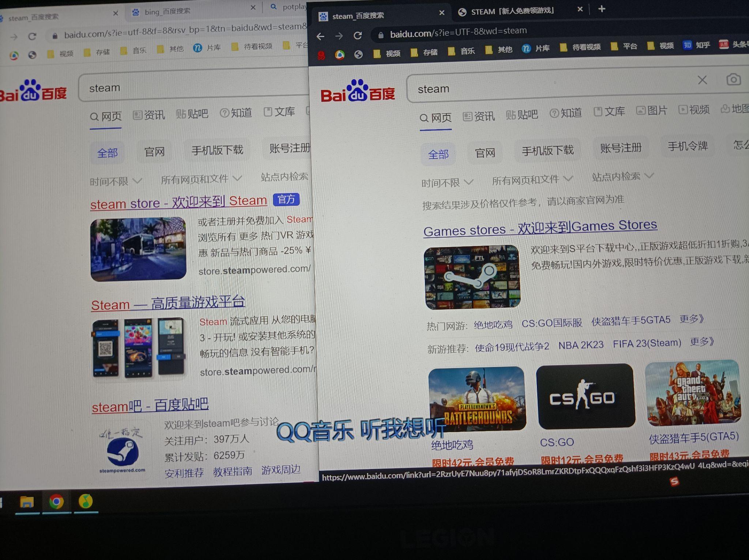This screenshot has height=560, width=749.
Task: Switch to 资讯 tab in left window
Action: pos(149,116)
